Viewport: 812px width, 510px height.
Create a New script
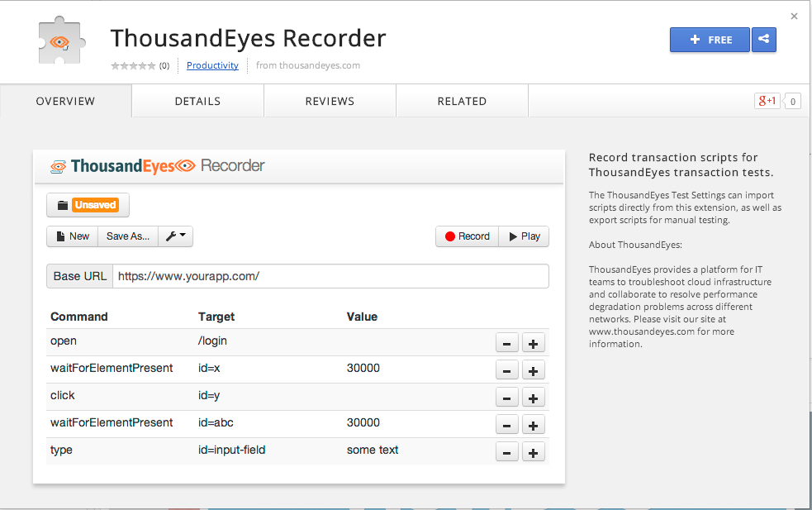point(73,236)
